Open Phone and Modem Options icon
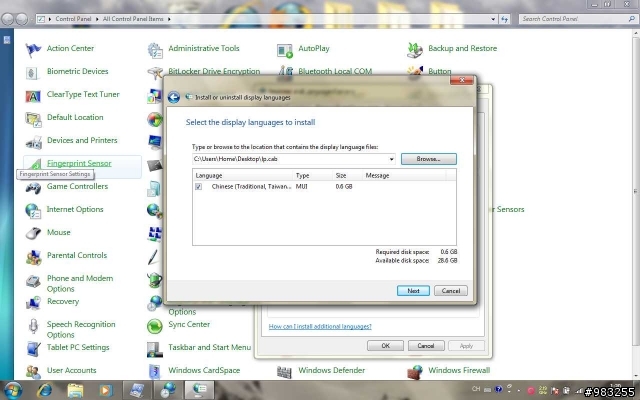 pos(33,282)
